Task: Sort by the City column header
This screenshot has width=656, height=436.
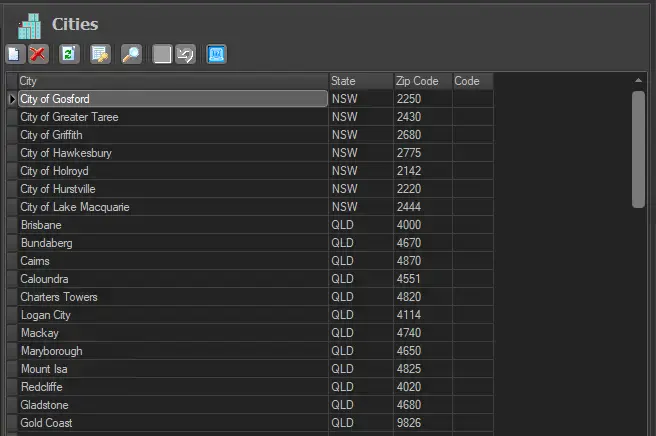Action: [173, 81]
